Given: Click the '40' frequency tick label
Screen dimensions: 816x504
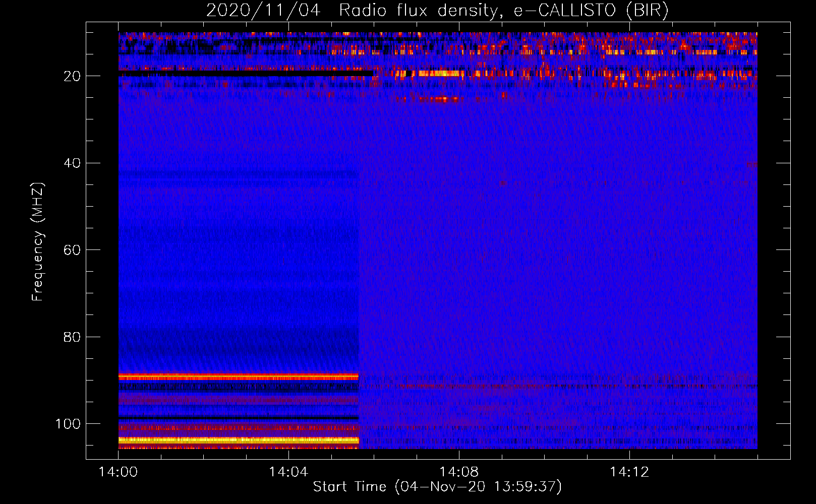Looking at the screenshot, I should point(72,163).
